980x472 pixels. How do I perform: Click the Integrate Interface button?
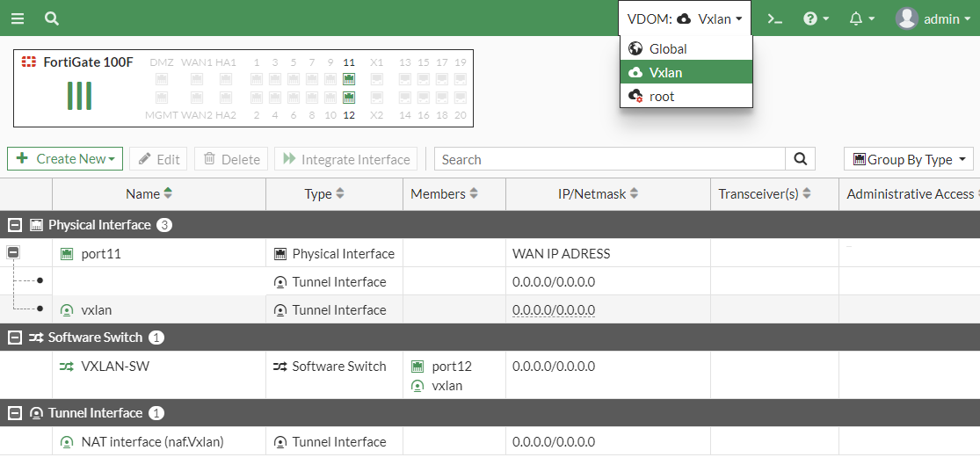[346, 159]
